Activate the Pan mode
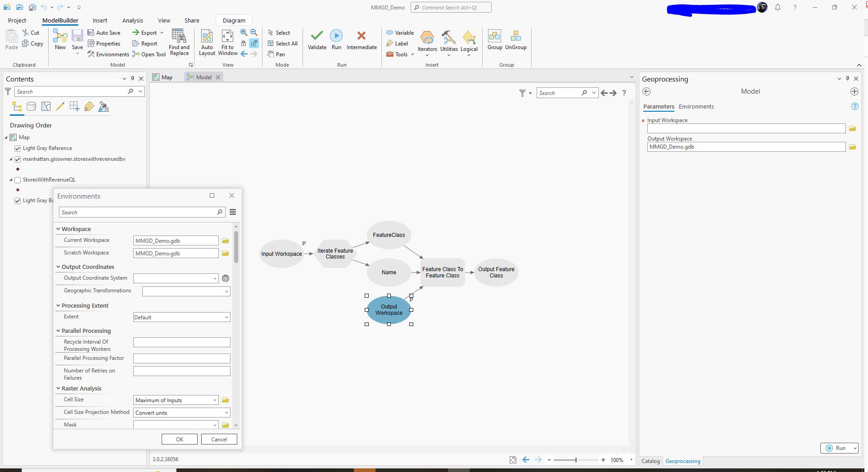 [276, 54]
